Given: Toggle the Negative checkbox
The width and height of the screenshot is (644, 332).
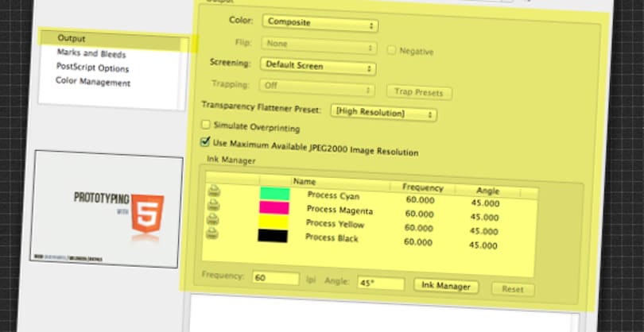Looking at the screenshot, I should [391, 51].
